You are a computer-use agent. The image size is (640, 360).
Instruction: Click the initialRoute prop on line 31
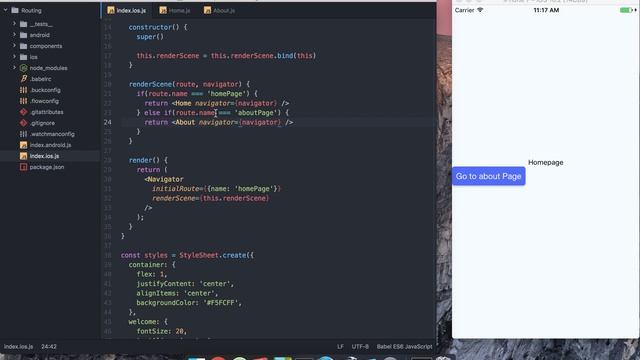[177, 189]
